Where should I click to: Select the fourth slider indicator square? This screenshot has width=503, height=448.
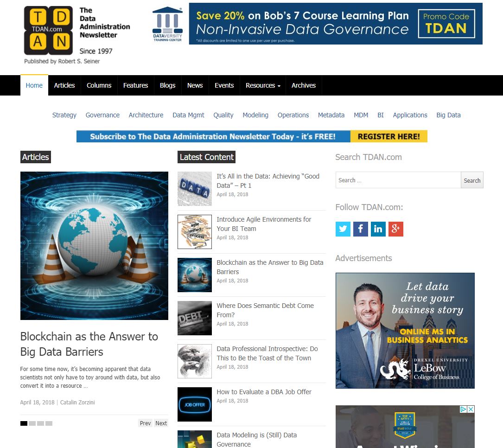[49, 423]
